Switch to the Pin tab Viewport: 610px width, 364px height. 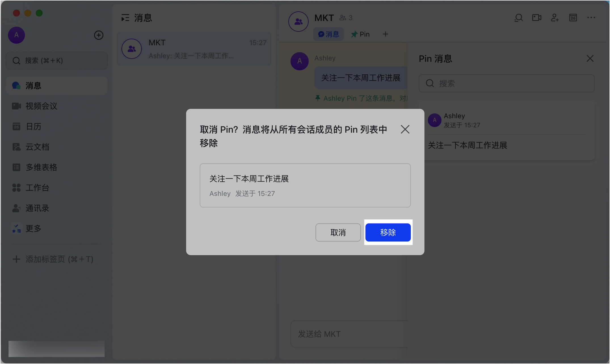360,34
